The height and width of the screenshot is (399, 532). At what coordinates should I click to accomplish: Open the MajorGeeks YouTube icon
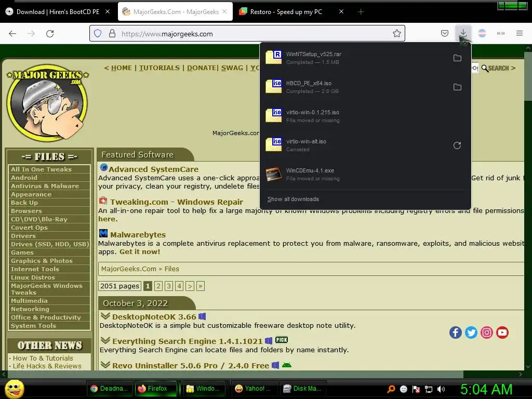pyautogui.click(x=502, y=332)
